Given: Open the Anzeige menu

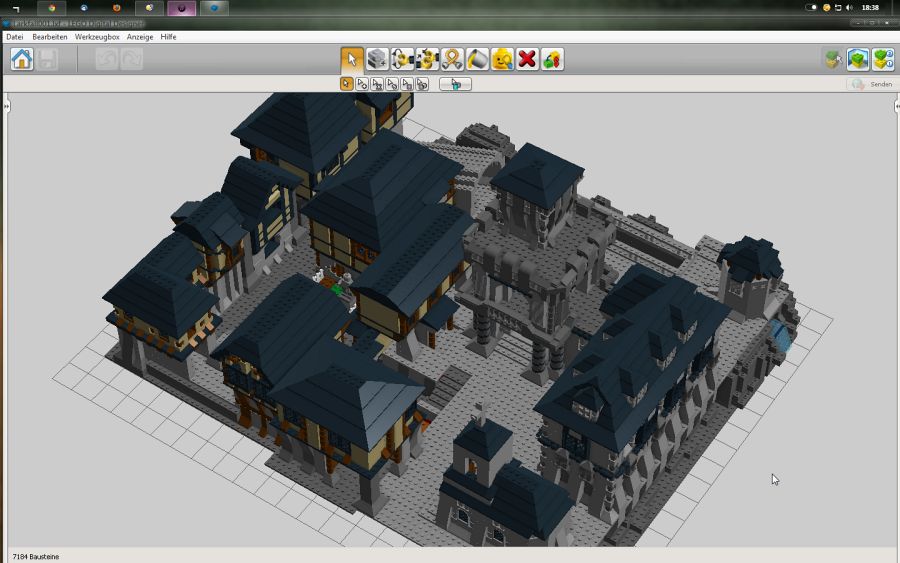Looking at the screenshot, I should pos(140,37).
